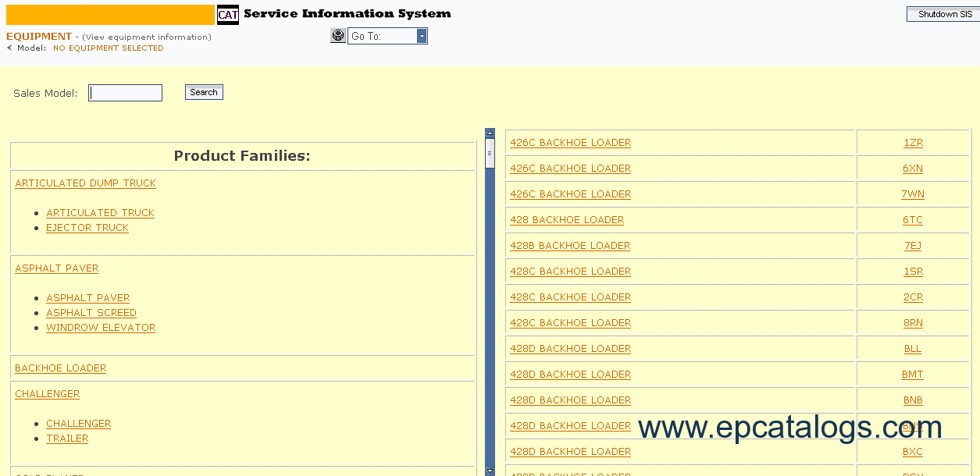Image resolution: width=980 pixels, height=476 pixels.
Task: Click the back arrow next to Model
Action: (x=9, y=48)
